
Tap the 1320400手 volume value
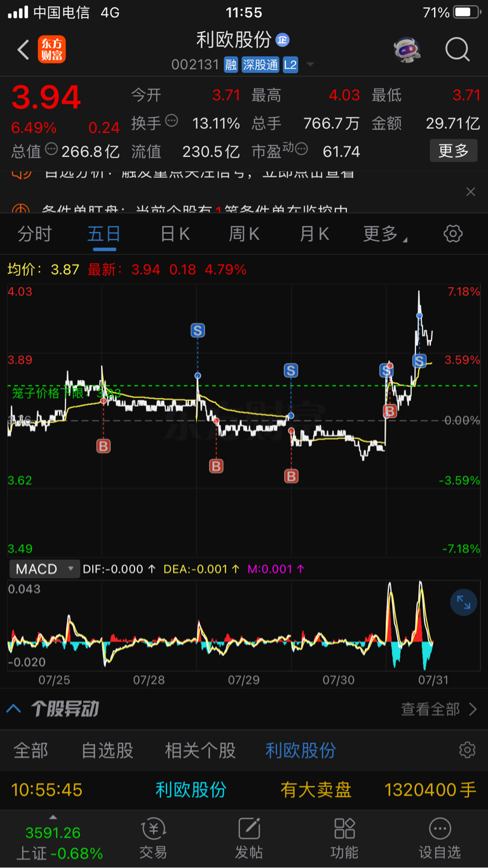[430, 790]
